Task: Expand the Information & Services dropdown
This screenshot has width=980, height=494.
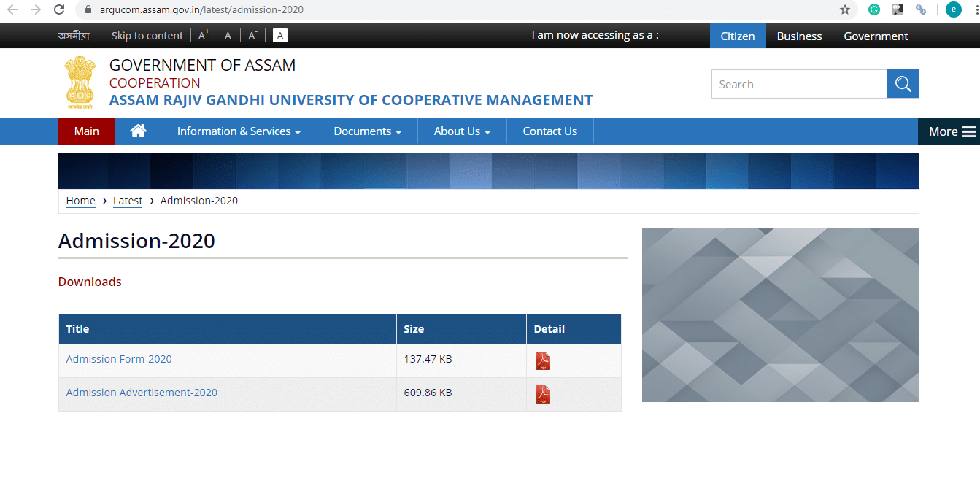Action: pos(239,131)
